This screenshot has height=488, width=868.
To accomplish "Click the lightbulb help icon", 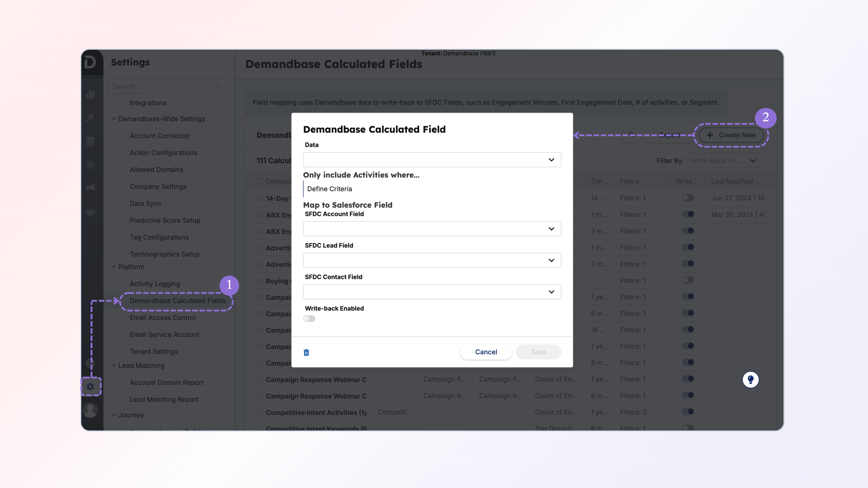I will pos(750,380).
